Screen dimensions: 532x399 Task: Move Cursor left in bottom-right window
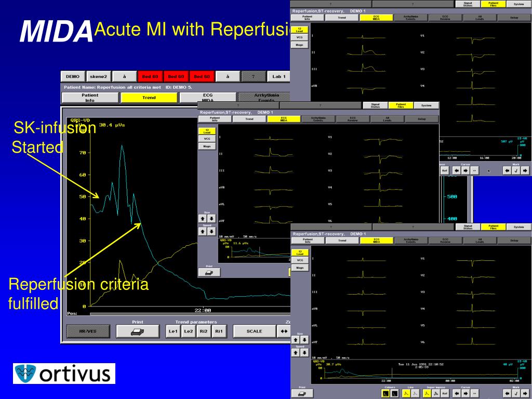[457, 394]
